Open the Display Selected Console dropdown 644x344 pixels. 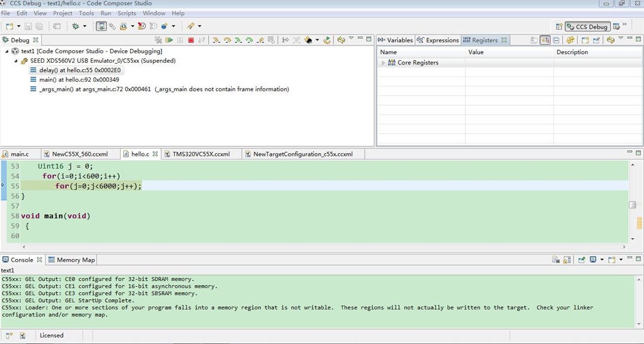click(x=602, y=260)
